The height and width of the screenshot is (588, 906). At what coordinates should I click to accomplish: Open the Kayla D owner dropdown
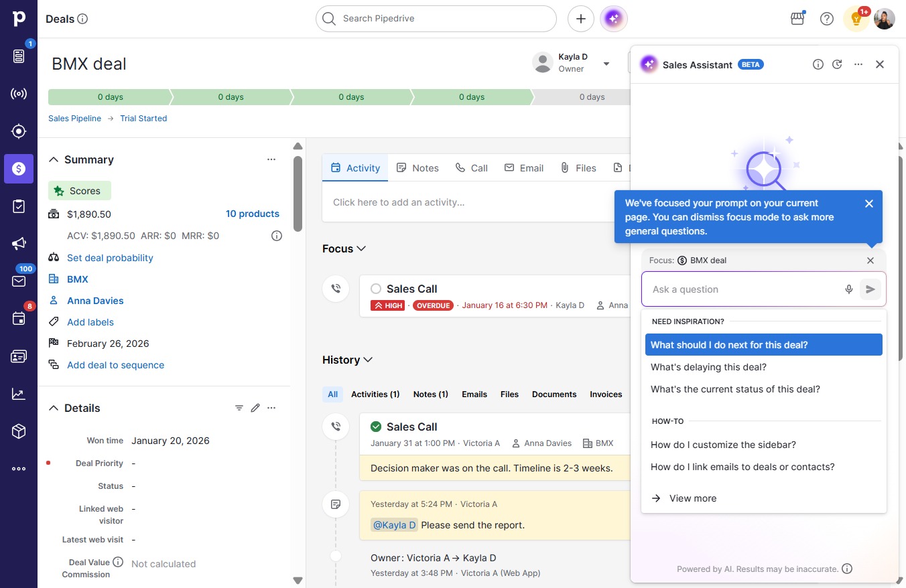(x=606, y=64)
